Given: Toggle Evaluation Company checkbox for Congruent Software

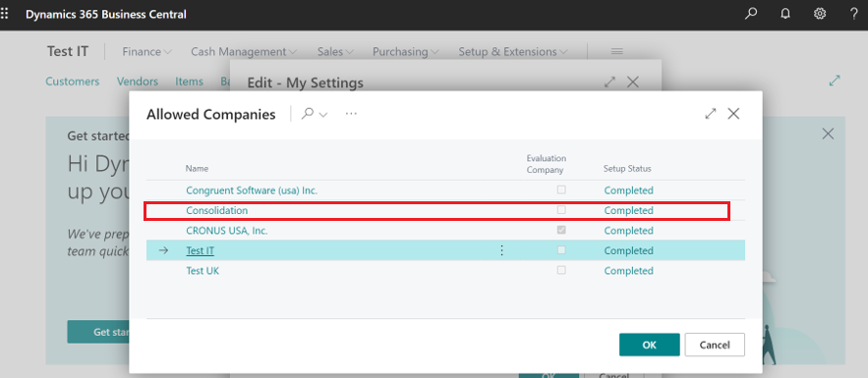Looking at the screenshot, I should pos(561,189).
